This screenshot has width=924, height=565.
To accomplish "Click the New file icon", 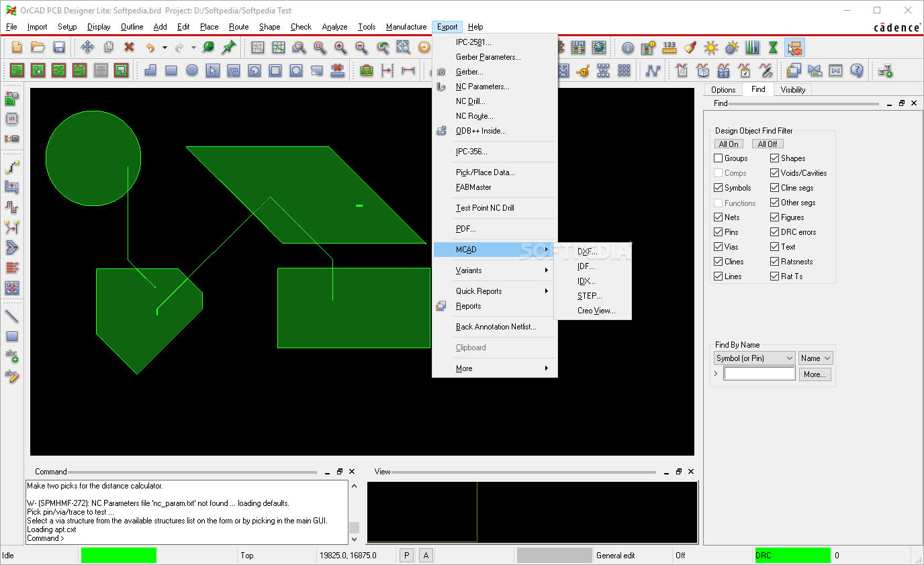I will (x=17, y=47).
